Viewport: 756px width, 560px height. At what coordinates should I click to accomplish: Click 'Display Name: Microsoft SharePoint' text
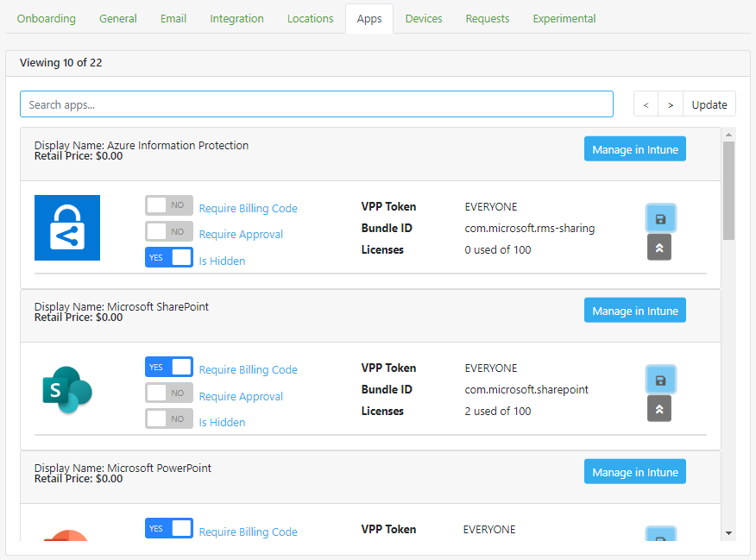point(122,306)
